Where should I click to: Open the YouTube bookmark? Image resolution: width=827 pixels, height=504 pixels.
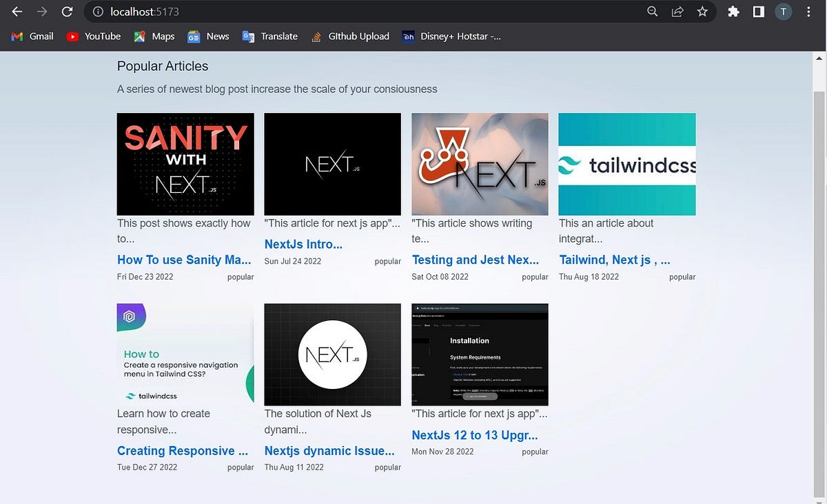(94, 36)
